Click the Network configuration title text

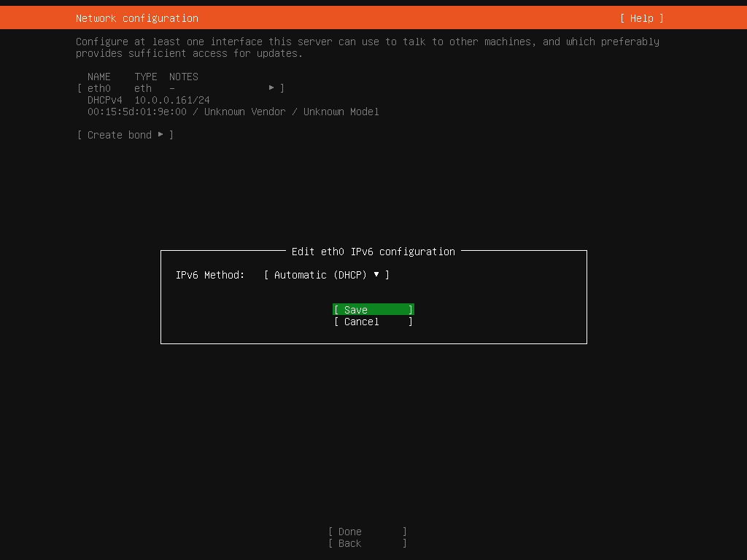pyautogui.click(x=137, y=18)
